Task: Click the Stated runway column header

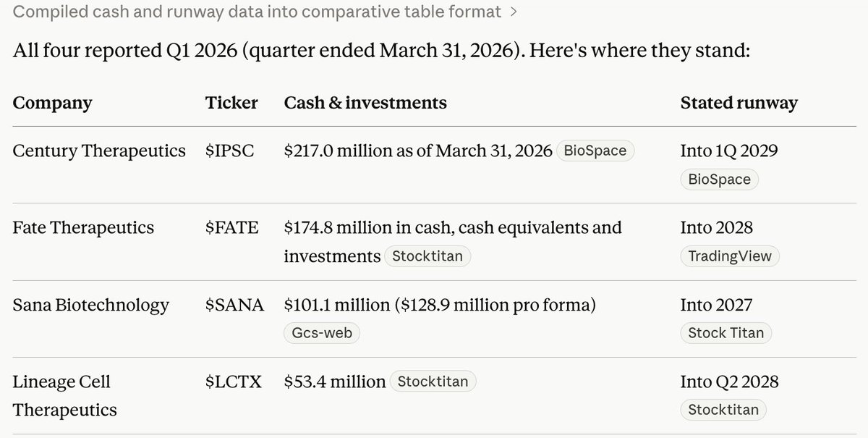Action: click(x=739, y=104)
